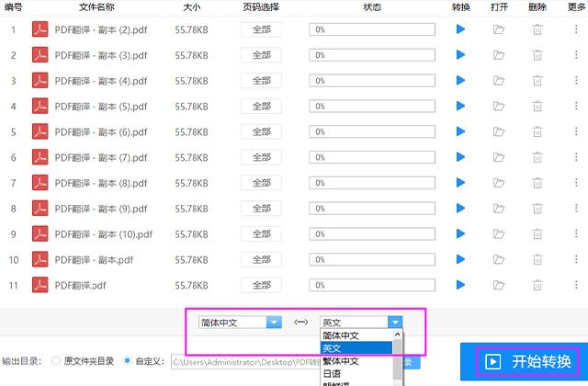This screenshot has height=386, width=588.
Task: Open folder for PDF翻译 - 副本 (2).pdf
Action: (x=498, y=29)
